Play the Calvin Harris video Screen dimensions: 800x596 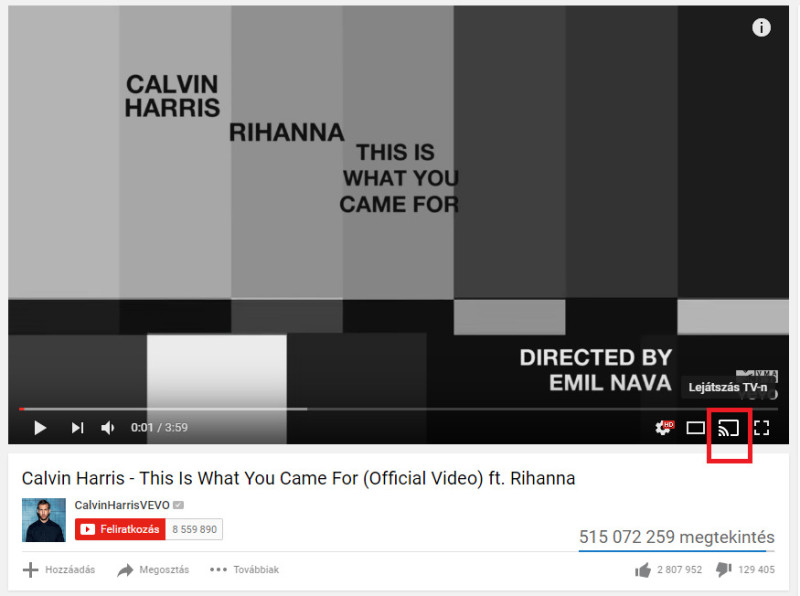40,428
